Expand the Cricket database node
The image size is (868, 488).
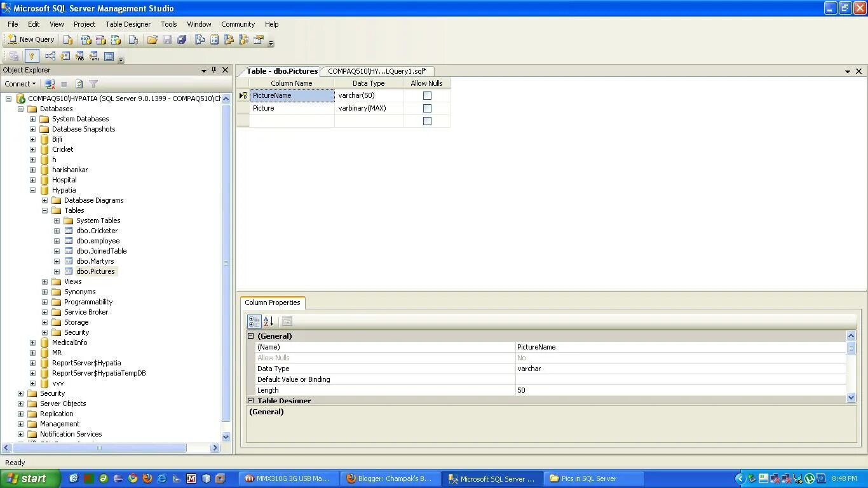[x=32, y=149]
